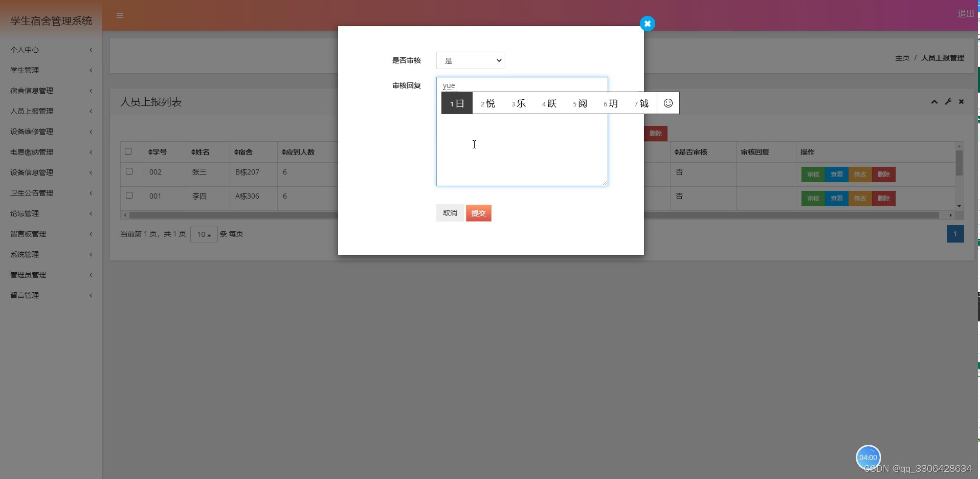980x479 pixels.
Task: Go to 主页 breadcrumb link
Action: 902,58
